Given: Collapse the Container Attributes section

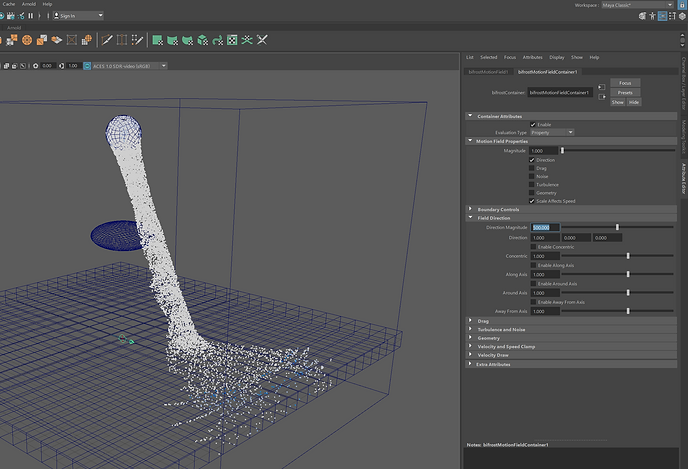Looking at the screenshot, I should pos(470,116).
